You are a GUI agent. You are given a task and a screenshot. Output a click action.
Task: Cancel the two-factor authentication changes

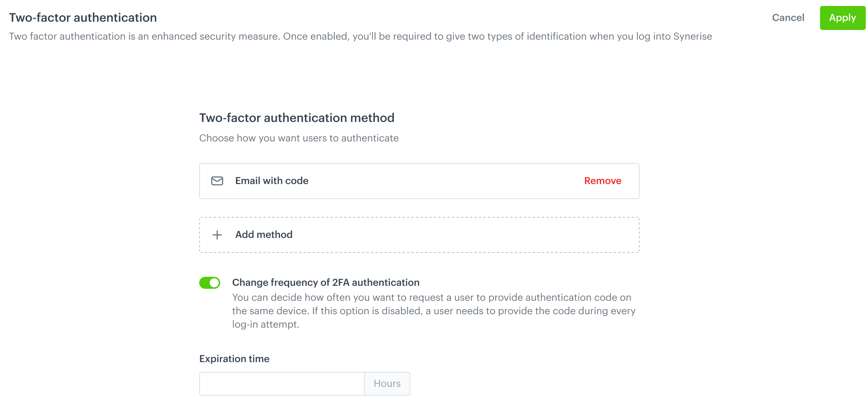click(x=788, y=18)
